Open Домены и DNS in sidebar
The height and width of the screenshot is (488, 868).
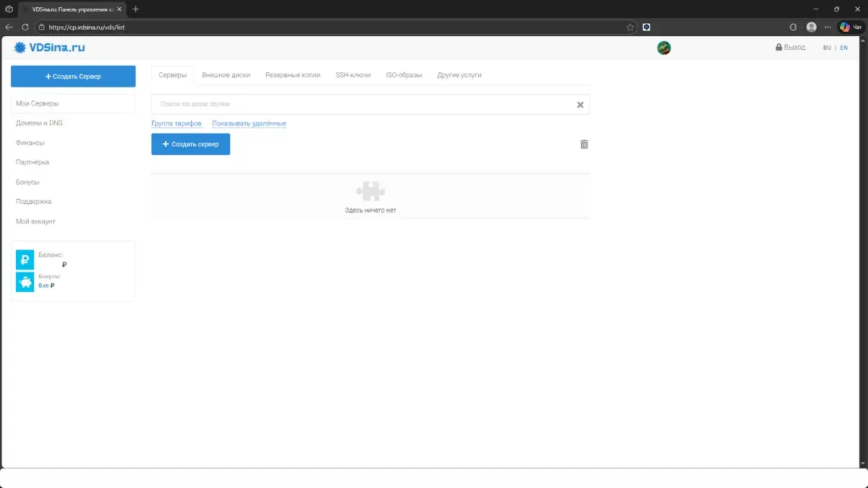(x=39, y=123)
